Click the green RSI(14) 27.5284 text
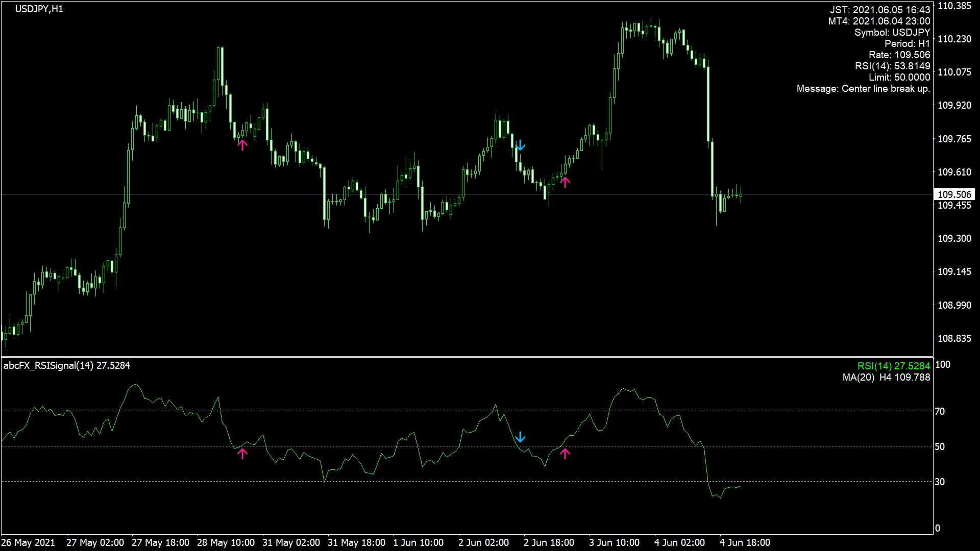This screenshot has height=551, width=980. tap(893, 366)
